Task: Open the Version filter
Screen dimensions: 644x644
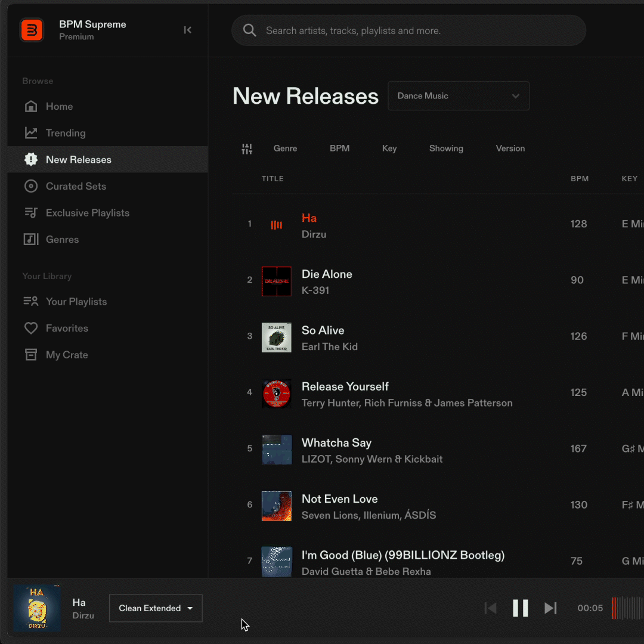Action: click(x=510, y=148)
